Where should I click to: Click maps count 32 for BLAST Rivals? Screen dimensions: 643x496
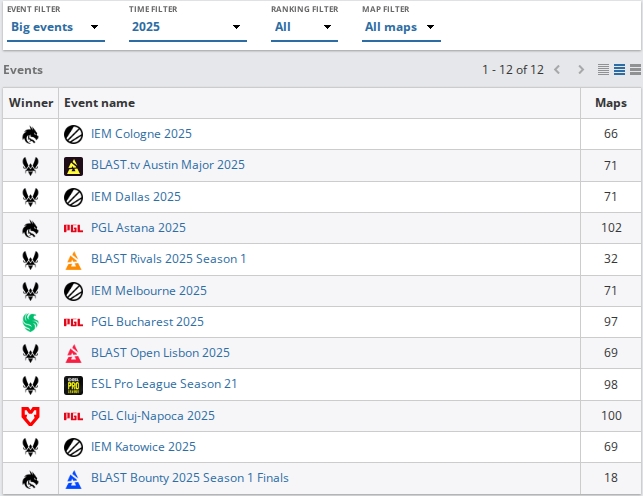(x=611, y=259)
